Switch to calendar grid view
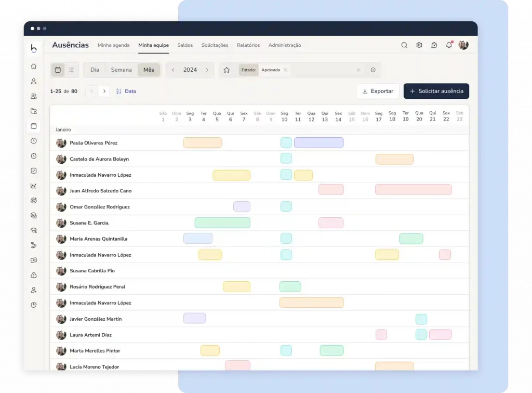The image size is (532, 393). click(58, 70)
